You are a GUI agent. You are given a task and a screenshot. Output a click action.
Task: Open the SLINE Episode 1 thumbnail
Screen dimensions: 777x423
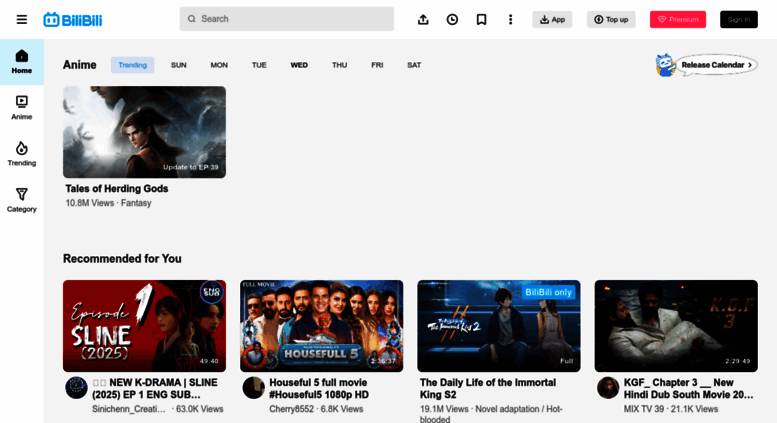144,326
